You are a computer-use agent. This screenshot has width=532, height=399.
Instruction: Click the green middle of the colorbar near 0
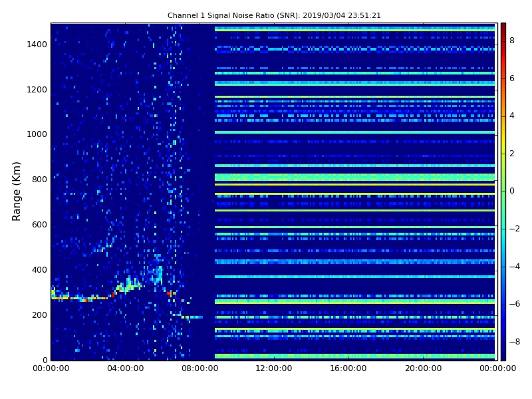[x=503, y=192]
